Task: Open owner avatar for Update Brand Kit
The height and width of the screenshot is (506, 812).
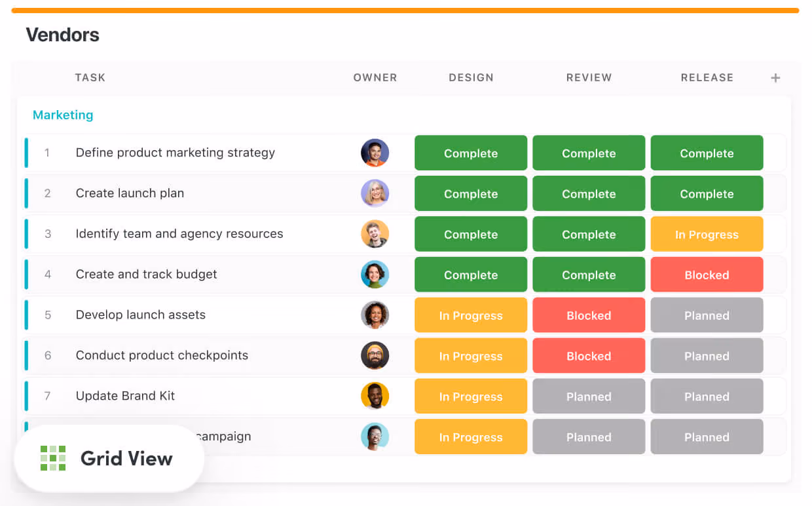Action: (x=375, y=397)
